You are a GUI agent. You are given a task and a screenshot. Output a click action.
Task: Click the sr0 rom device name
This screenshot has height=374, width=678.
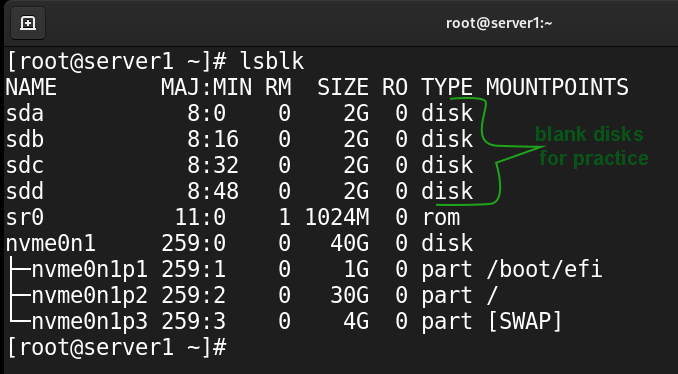(x=25, y=217)
